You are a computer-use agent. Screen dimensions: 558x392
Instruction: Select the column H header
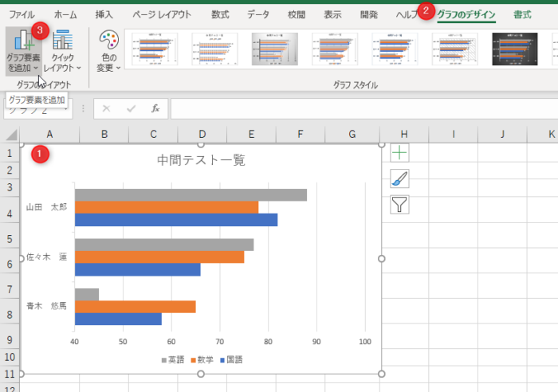405,134
